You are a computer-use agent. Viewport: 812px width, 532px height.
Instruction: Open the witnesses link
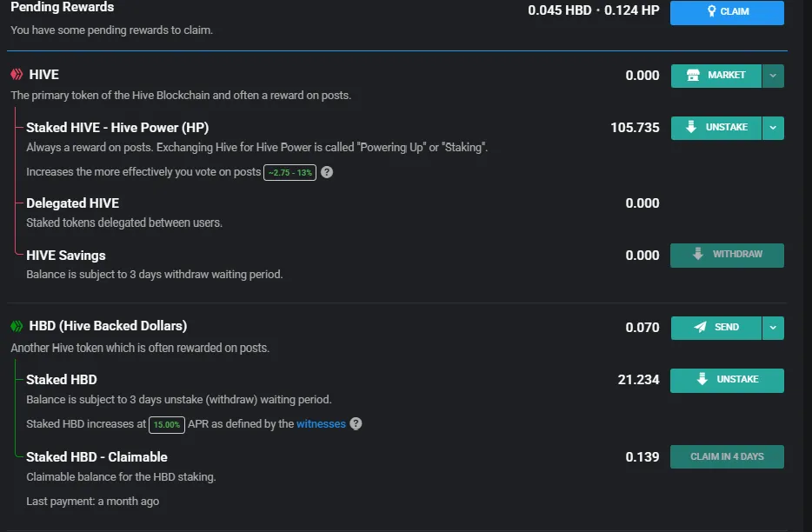click(x=321, y=424)
